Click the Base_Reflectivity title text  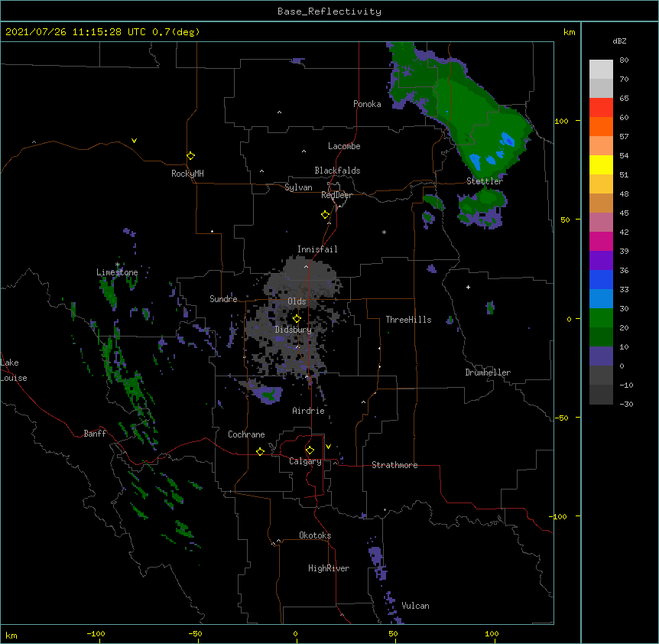pos(329,11)
